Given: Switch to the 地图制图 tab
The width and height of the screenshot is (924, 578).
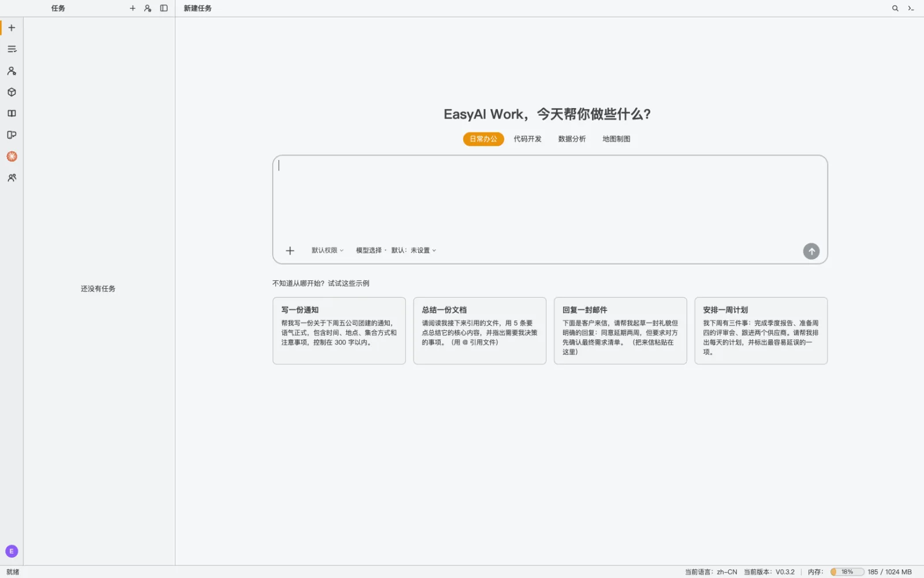Looking at the screenshot, I should [x=616, y=139].
